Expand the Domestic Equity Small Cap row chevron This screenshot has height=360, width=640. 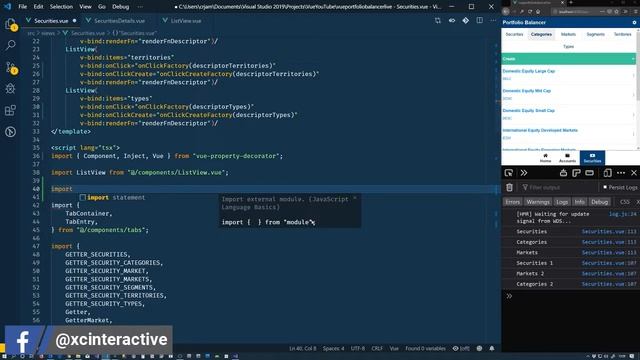coord(633,114)
